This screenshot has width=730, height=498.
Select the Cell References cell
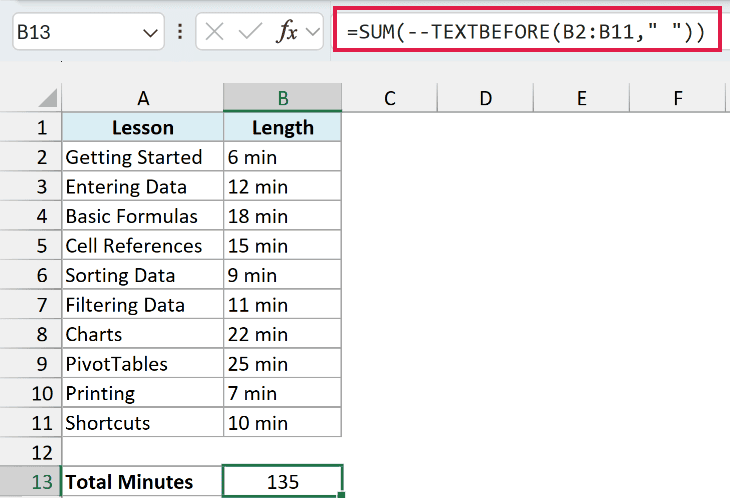(x=142, y=245)
